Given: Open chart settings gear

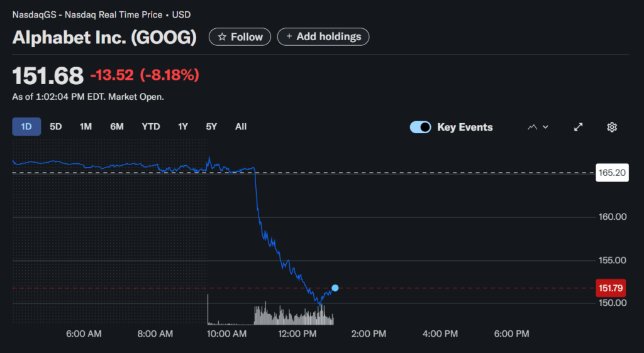Looking at the screenshot, I should [612, 127].
